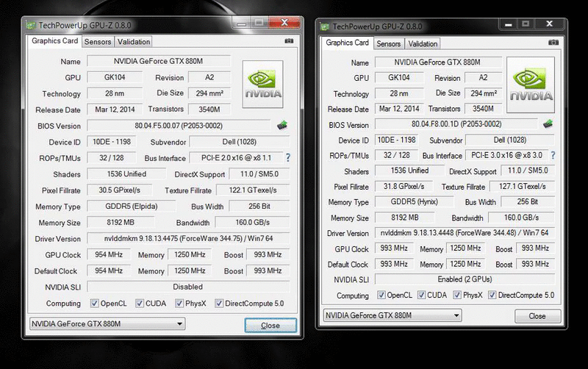Image resolution: width=588 pixels, height=369 pixels.
Task: Click BIOS Version field 80.04.F8.00.1D
Action: [456, 124]
